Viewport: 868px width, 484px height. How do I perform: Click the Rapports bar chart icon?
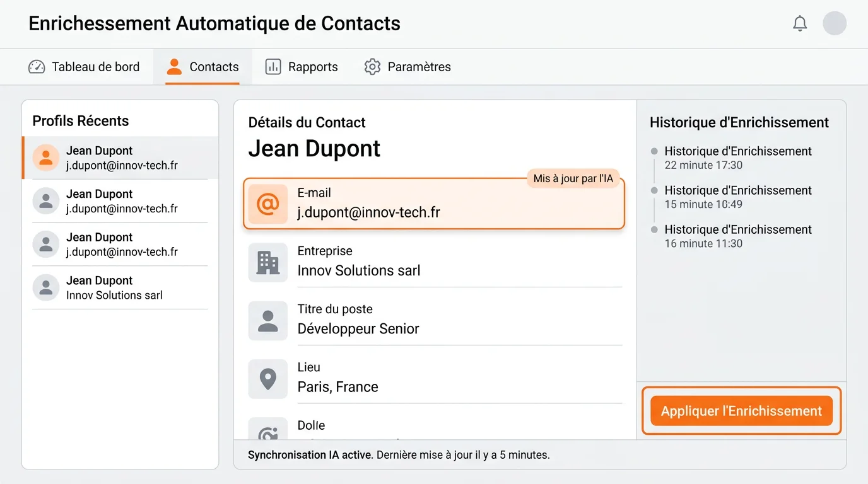click(x=273, y=66)
